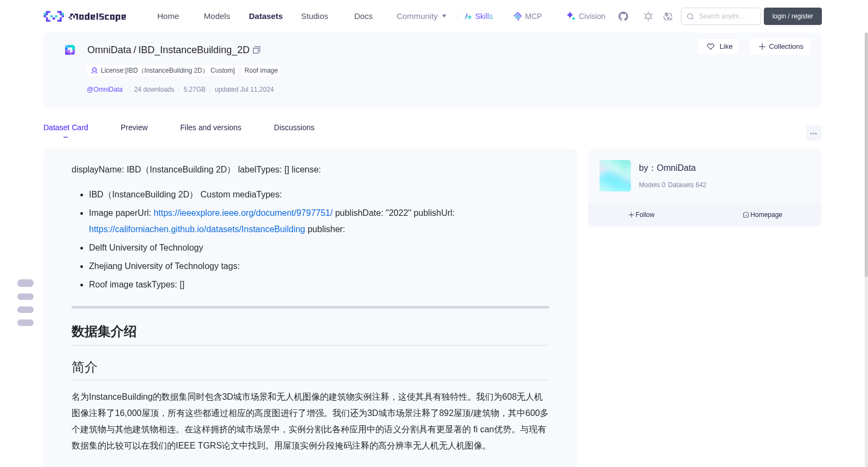868x467 pixels.
Task: Toggle light/dark theme sun icon
Action: (x=648, y=16)
